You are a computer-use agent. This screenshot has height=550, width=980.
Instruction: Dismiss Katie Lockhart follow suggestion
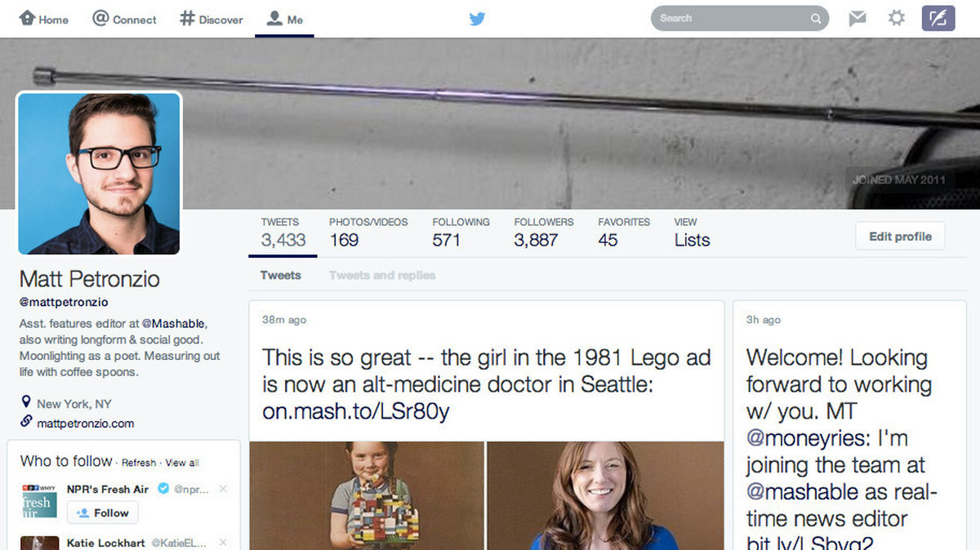224,543
